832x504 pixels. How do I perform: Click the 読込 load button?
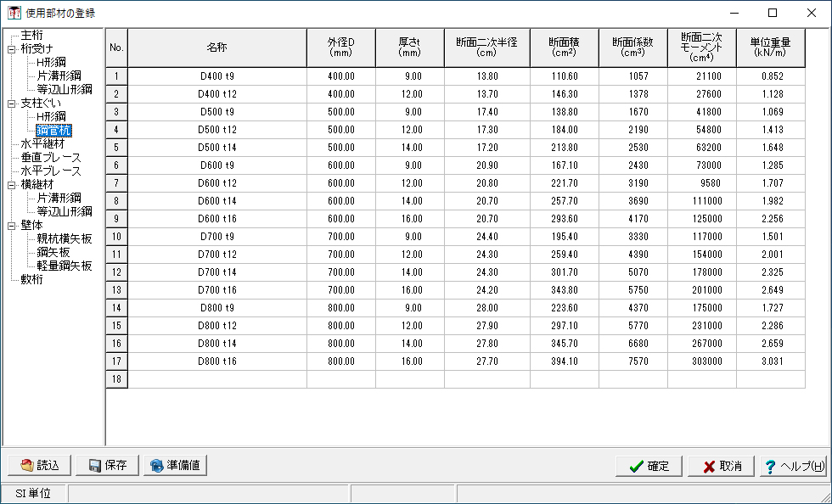(x=41, y=465)
